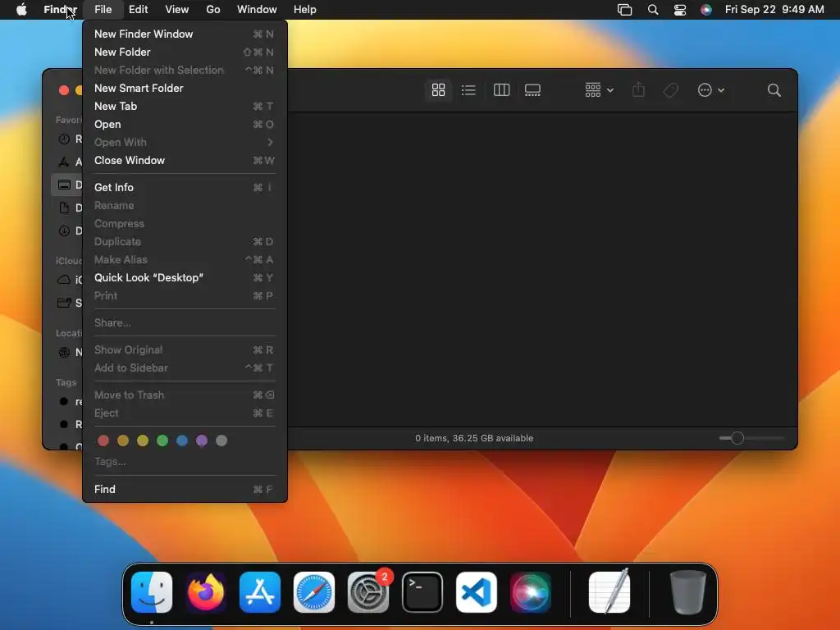This screenshot has width=840, height=630.
Task: Choose New Finder Window
Action: pyautogui.click(x=185, y=34)
